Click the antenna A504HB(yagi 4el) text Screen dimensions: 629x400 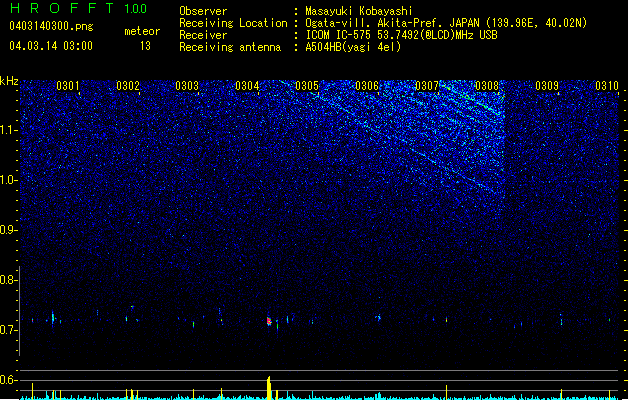point(353,47)
